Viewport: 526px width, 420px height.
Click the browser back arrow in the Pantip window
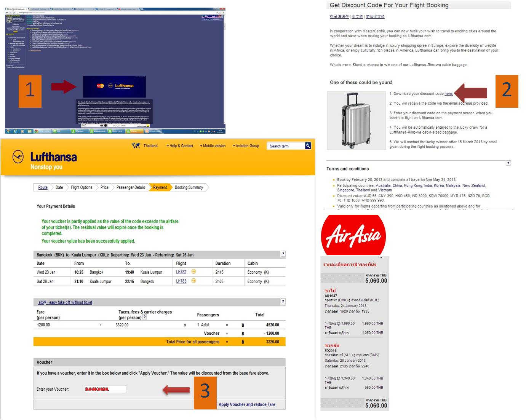[7, 13]
